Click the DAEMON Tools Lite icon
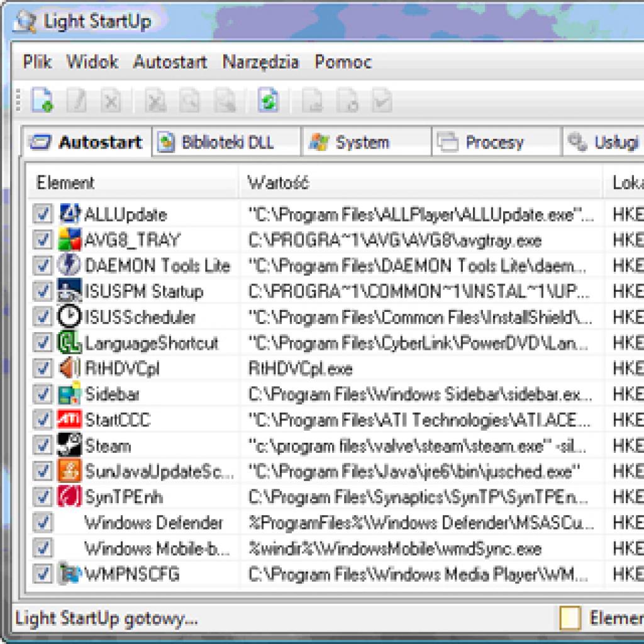The image size is (644, 644). pyautogui.click(x=69, y=265)
